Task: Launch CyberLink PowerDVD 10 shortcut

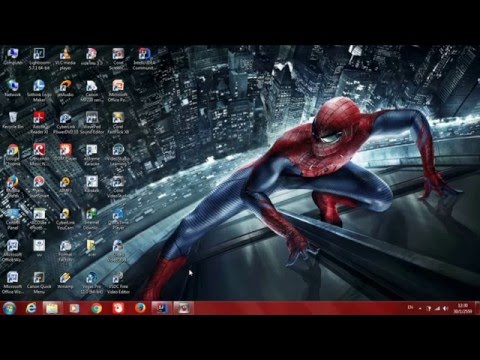Action: (65, 123)
